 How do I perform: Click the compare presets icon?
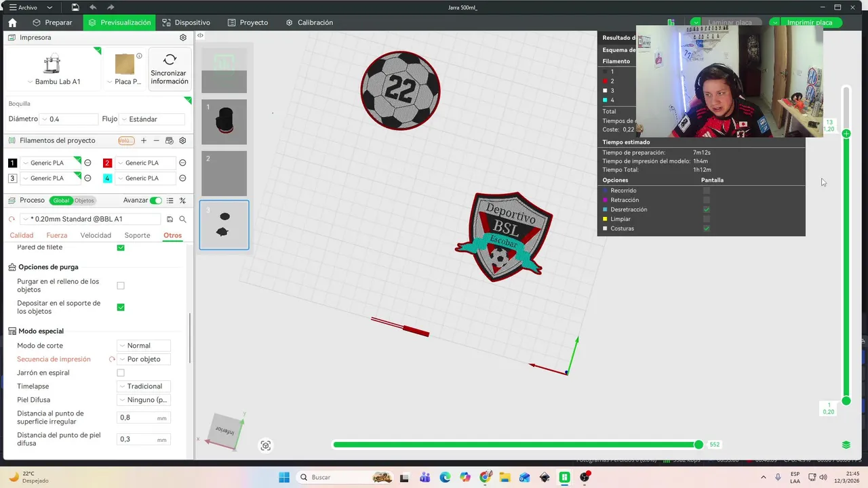tap(182, 201)
